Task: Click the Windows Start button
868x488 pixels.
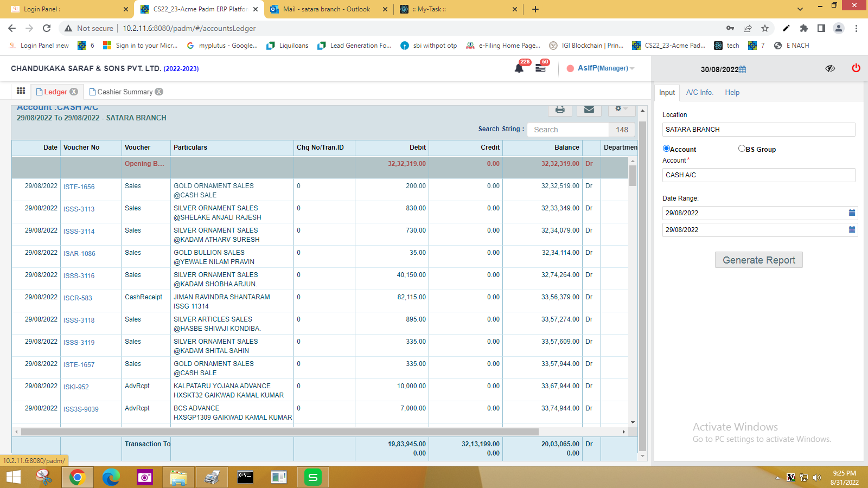Action: (13, 477)
